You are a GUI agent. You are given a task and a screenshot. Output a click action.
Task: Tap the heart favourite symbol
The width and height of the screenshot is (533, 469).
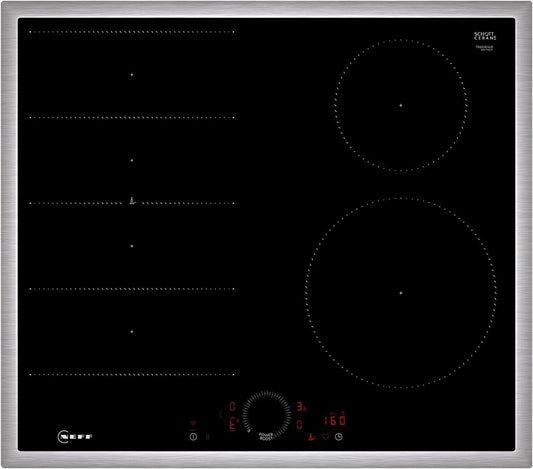click(325, 437)
